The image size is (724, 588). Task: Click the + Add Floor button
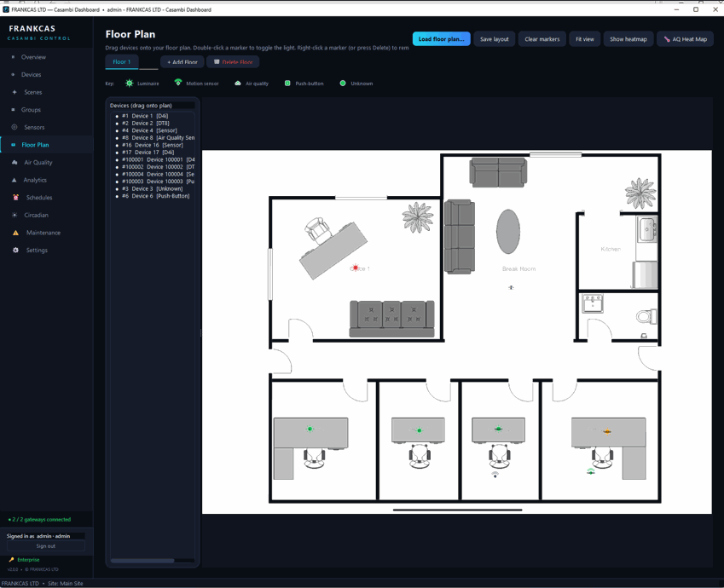coord(182,62)
